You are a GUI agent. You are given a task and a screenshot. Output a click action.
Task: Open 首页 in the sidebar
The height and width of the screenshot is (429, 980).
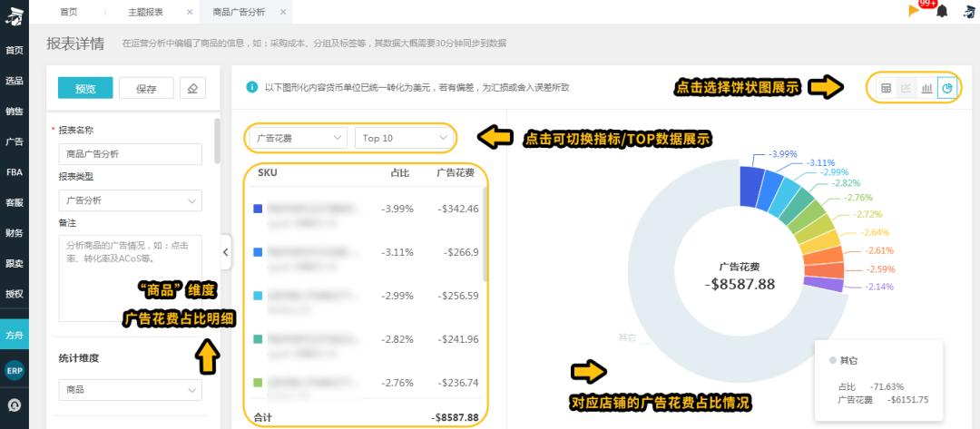[x=15, y=51]
